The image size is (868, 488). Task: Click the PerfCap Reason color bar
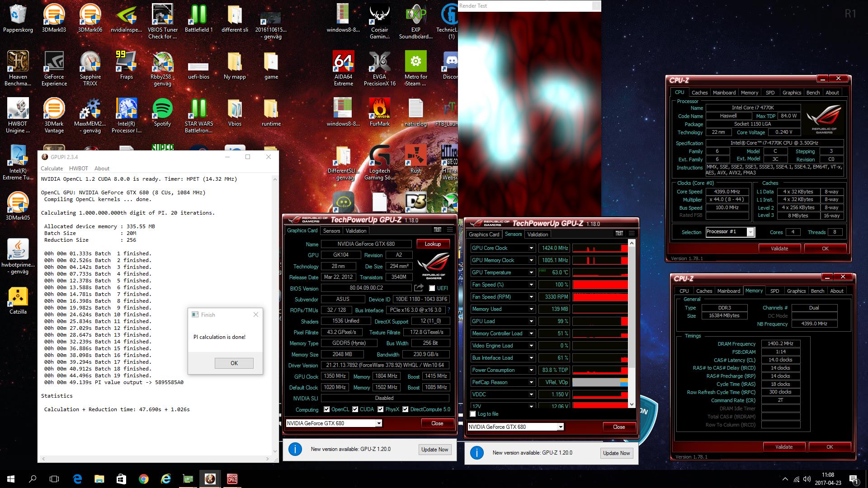tap(600, 382)
